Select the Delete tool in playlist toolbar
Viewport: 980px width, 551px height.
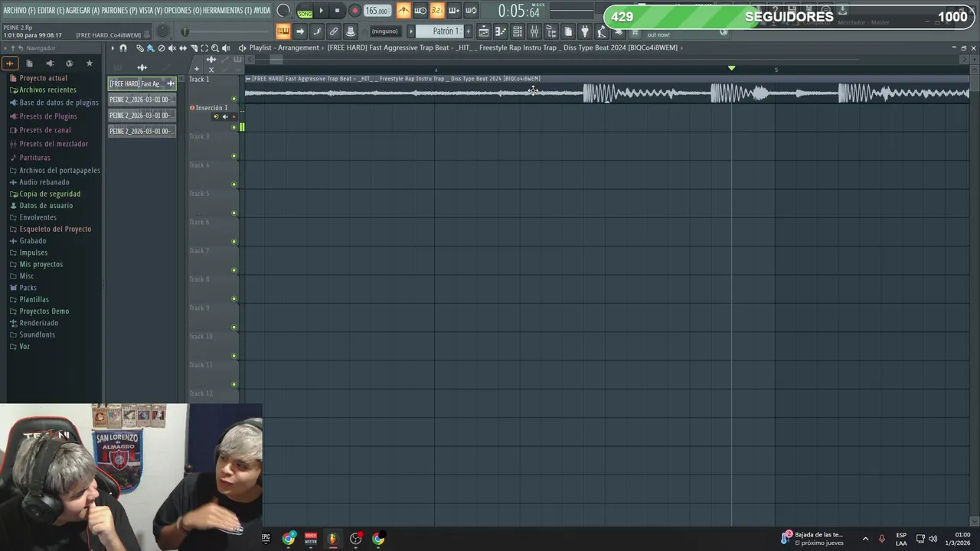coord(161,48)
